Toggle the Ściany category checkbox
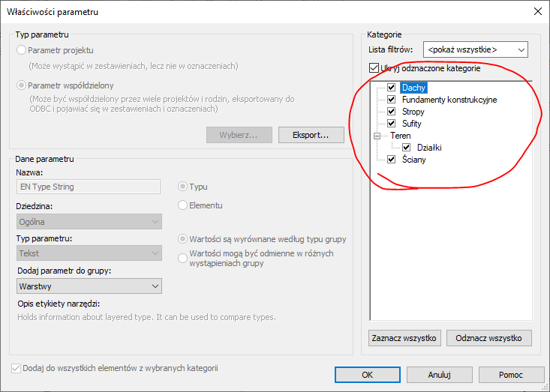The width and height of the screenshot is (550, 392). click(x=391, y=160)
